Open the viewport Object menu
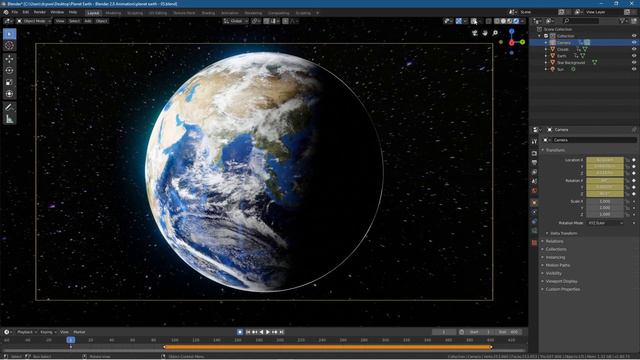The image size is (640, 360). click(101, 21)
